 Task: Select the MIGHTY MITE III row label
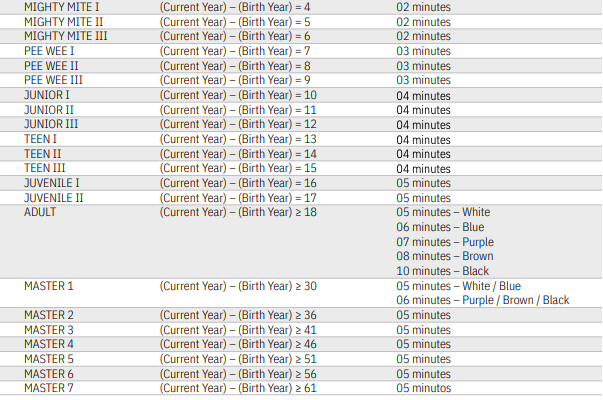click(65, 35)
